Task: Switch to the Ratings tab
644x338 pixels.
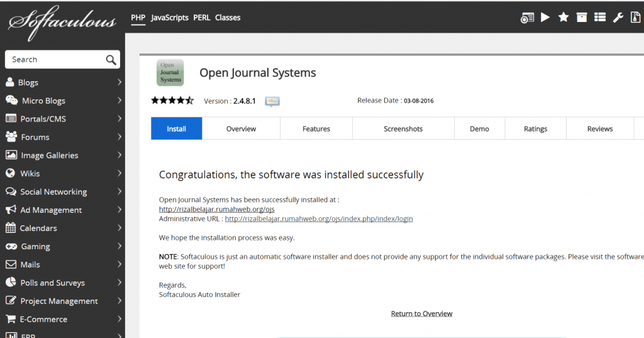Action: [x=536, y=128]
